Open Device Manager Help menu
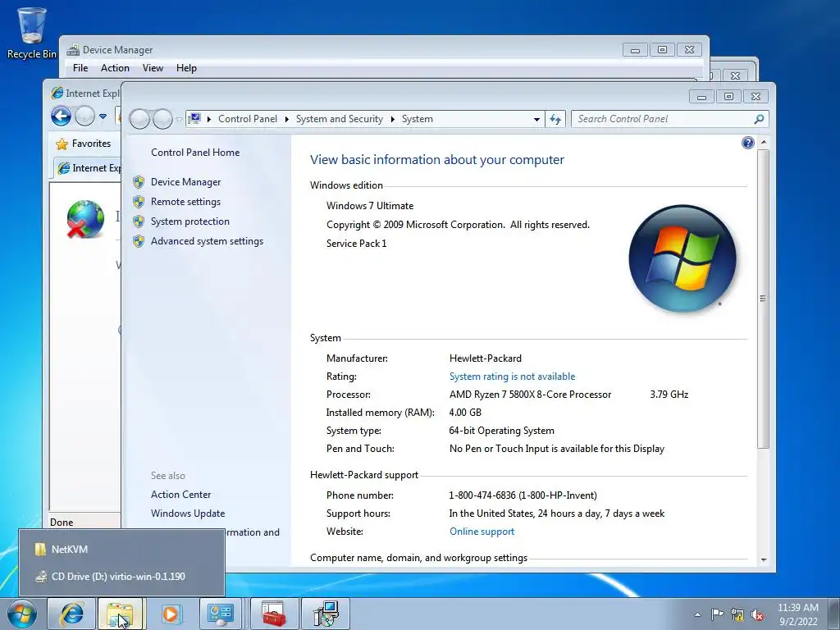Image resolution: width=840 pixels, height=630 pixels. [186, 68]
